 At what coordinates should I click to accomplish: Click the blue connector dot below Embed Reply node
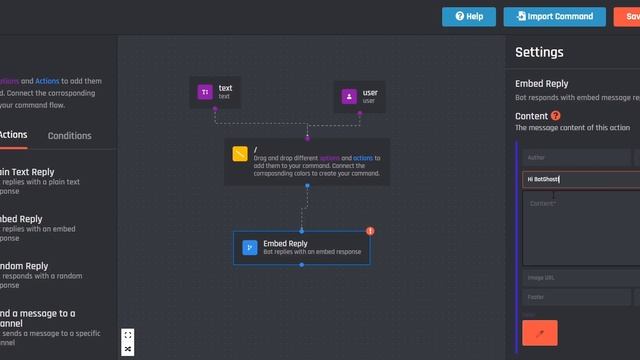[x=302, y=265]
